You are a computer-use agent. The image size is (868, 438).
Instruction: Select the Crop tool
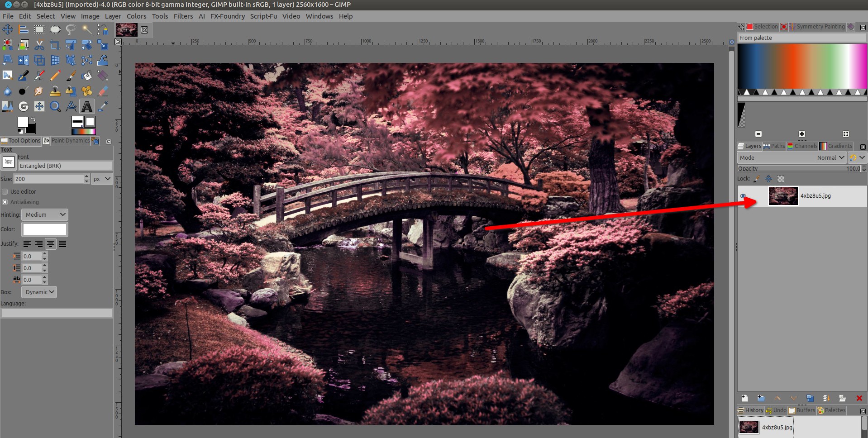click(55, 45)
